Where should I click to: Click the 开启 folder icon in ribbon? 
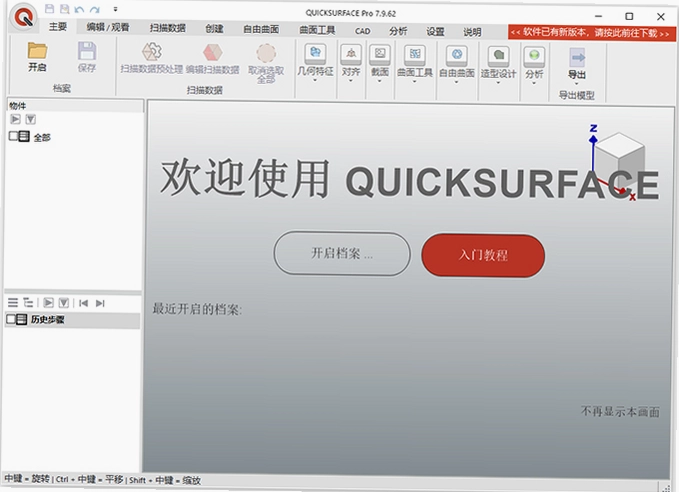pyautogui.click(x=37, y=51)
